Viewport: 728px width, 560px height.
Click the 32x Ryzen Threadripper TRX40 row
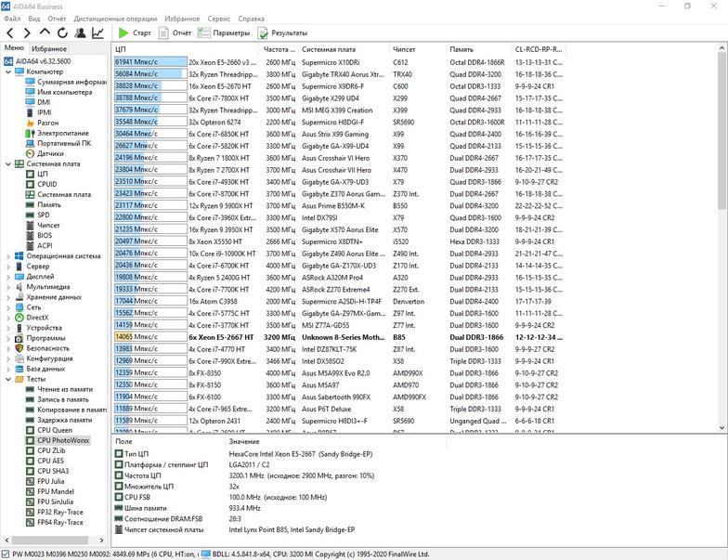pyautogui.click(x=339, y=74)
